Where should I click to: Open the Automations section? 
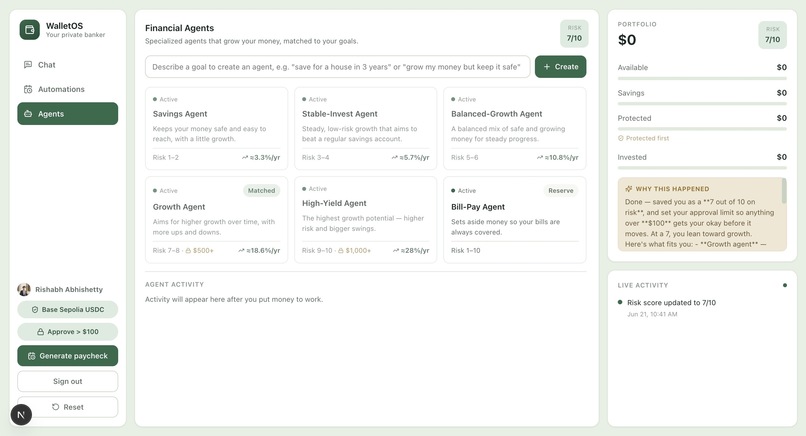[67, 89]
